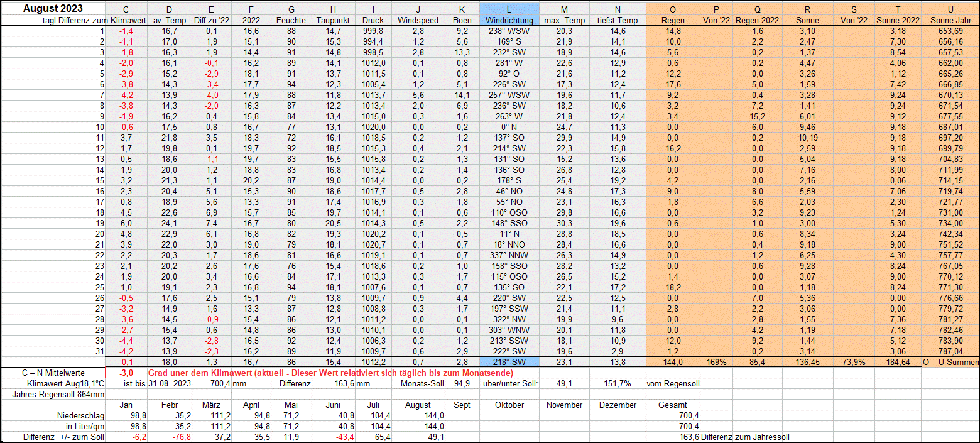The width and height of the screenshot is (980, 443).
Task: Click the '653,69' Sonne Jahr cell
Action: [x=950, y=31]
